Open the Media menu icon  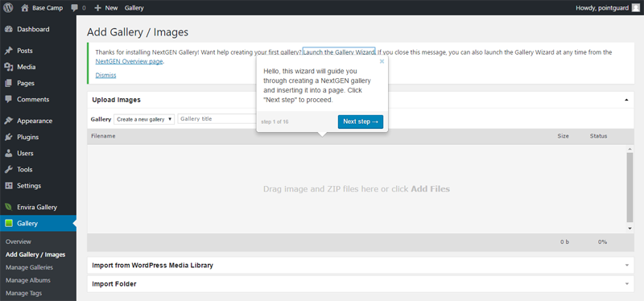(8, 67)
